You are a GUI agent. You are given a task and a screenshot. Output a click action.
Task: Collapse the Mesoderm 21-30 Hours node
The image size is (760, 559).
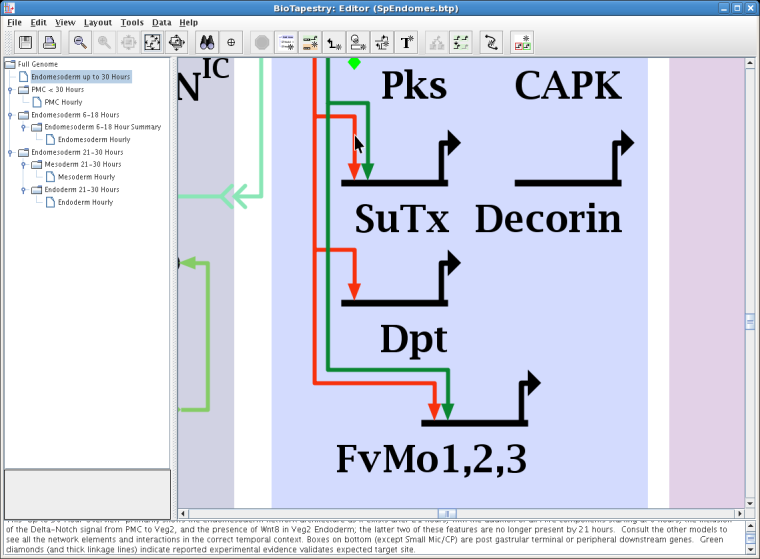click(x=22, y=164)
